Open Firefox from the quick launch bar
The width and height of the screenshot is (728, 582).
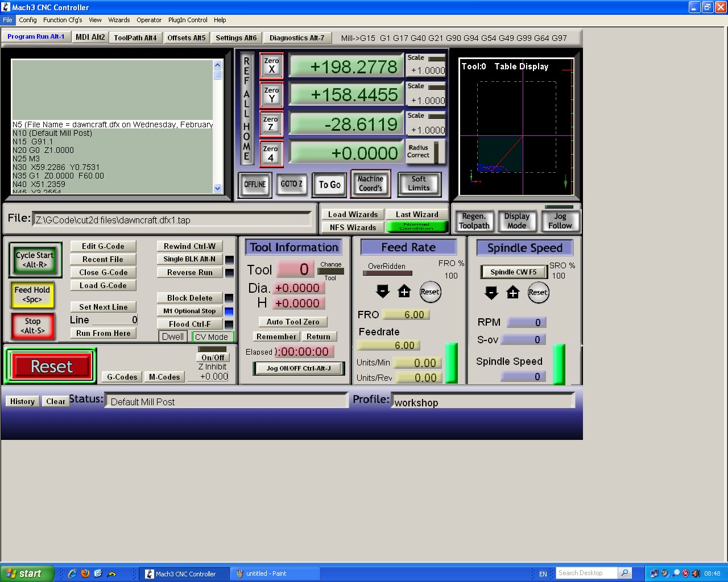85,573
